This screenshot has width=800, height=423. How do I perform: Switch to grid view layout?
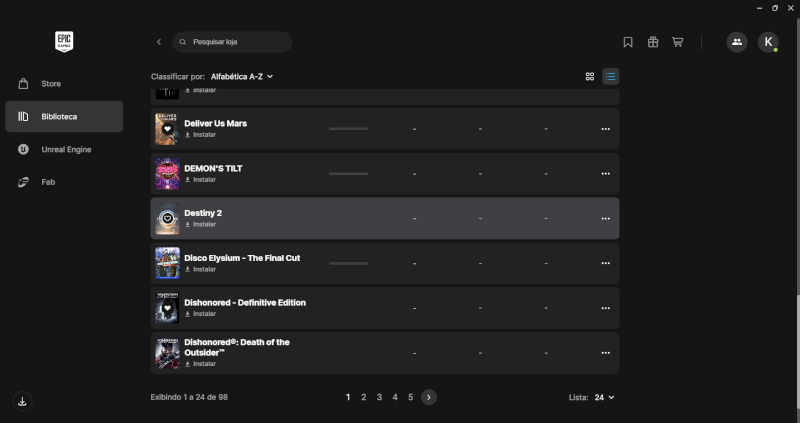[590, 77]
